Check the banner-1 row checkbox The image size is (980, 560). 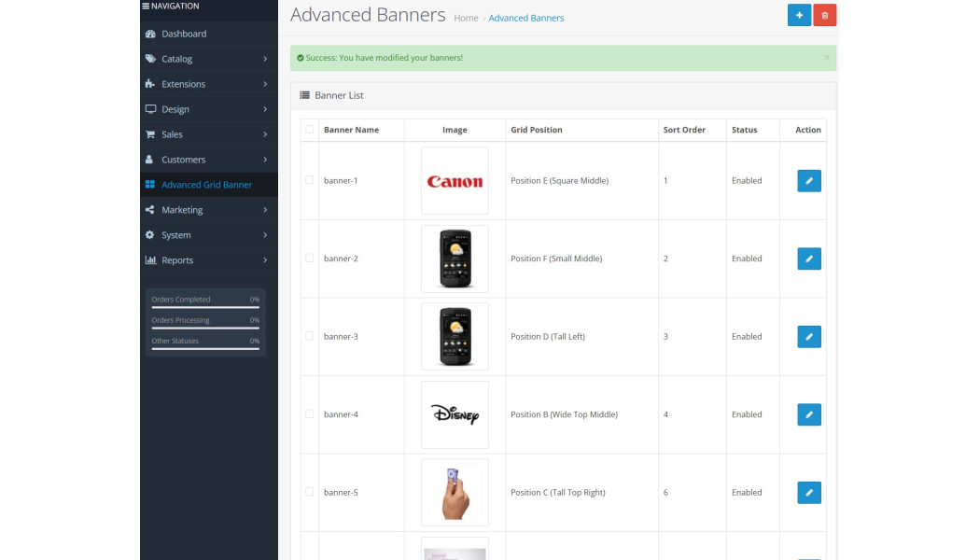[309, 180]
